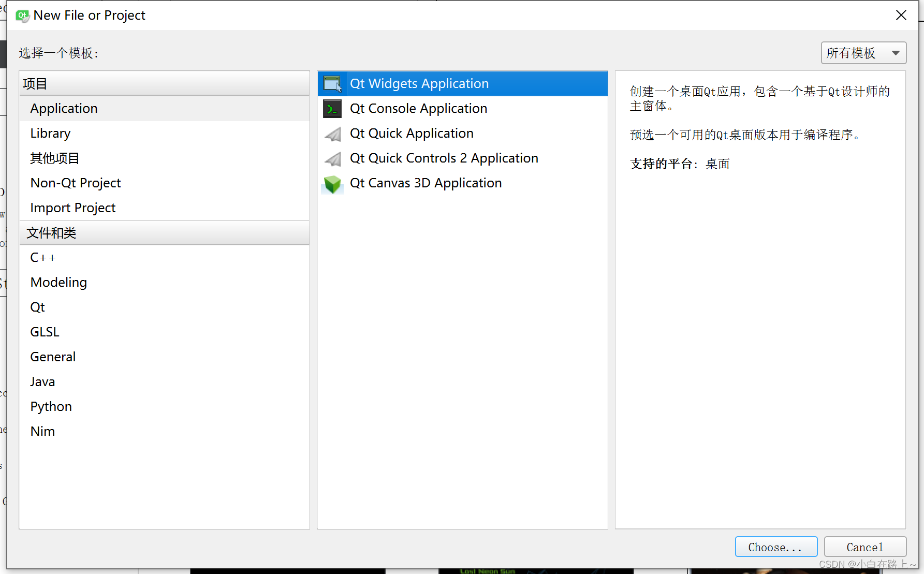924x574 pixels.
Task: Select the Application project category
Action: pos(164,109)
